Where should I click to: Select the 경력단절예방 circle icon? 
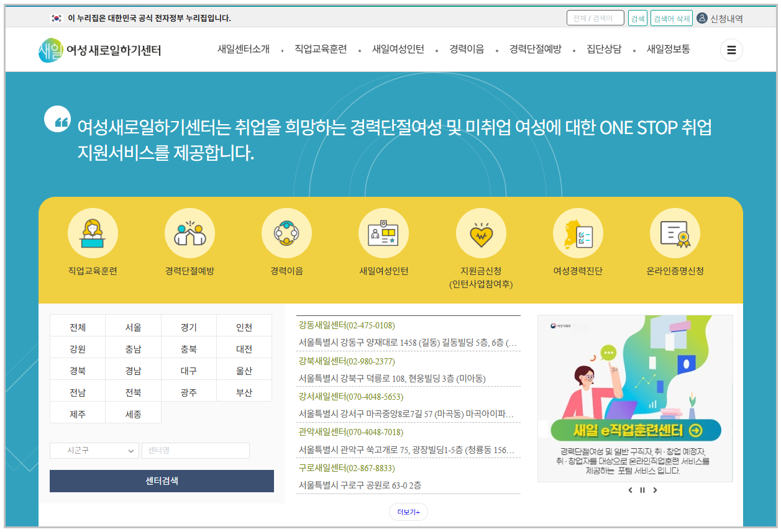(190, 233)
